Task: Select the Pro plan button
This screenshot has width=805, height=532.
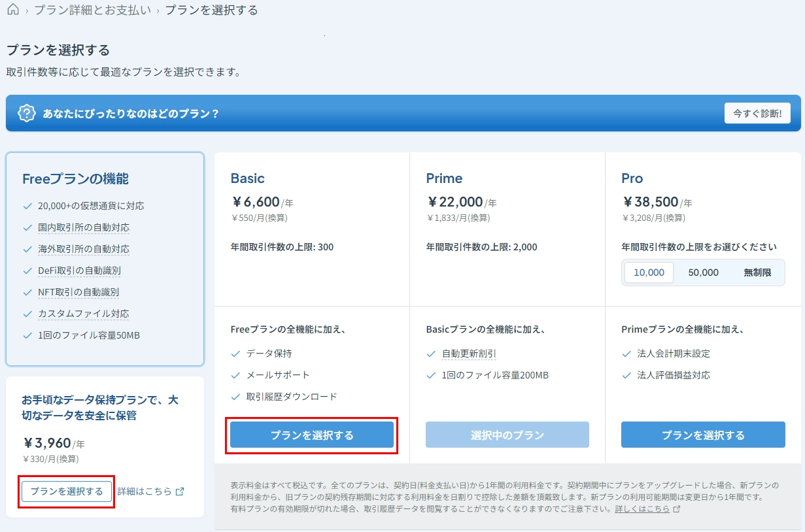Action: click(703, 435)
